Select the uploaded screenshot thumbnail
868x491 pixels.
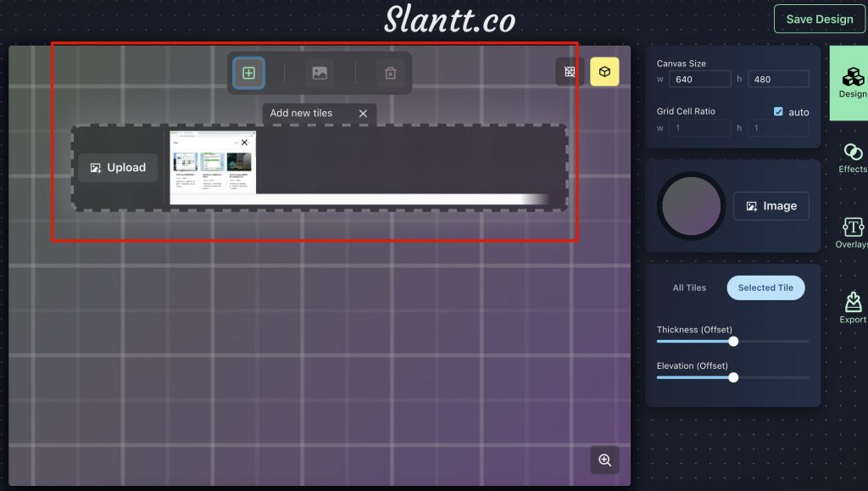[213, 162]
